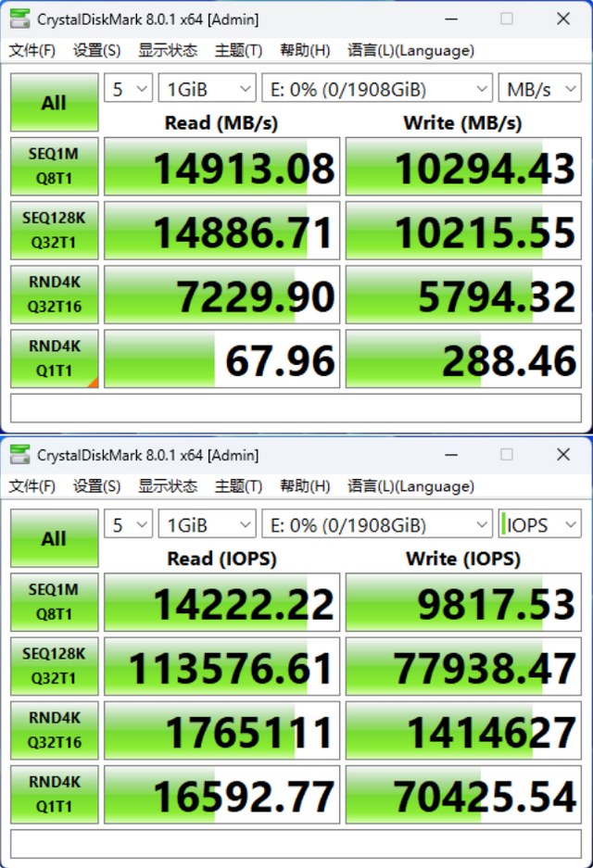Start SEQ128K Q32T1 test in top window
593x868 pixels.
click(55, 231)
